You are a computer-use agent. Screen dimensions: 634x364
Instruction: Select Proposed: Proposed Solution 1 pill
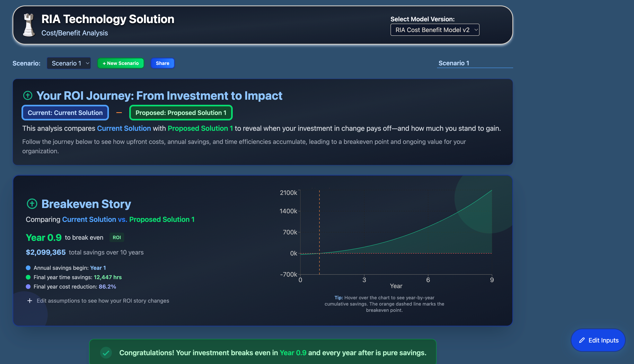(181, 113)
